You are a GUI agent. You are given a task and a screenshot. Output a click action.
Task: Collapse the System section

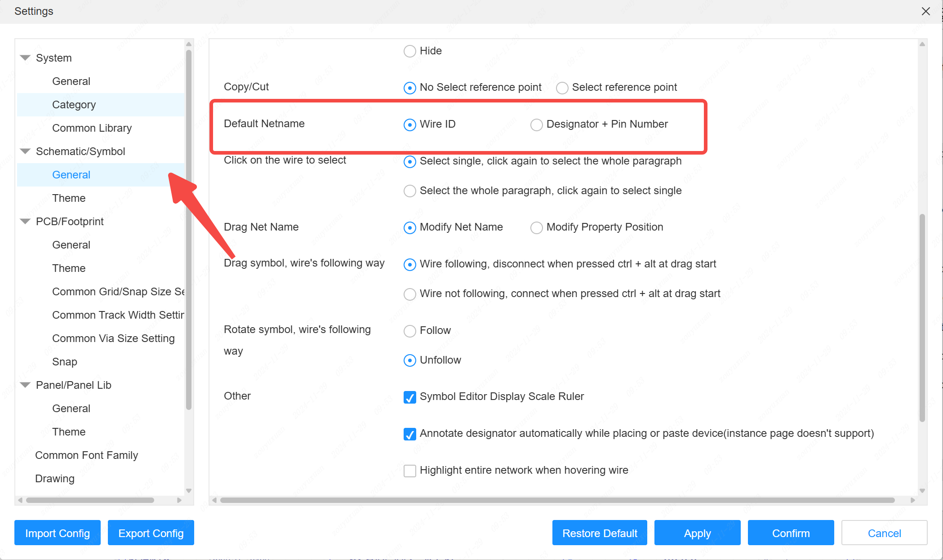(x=25, y=58)
